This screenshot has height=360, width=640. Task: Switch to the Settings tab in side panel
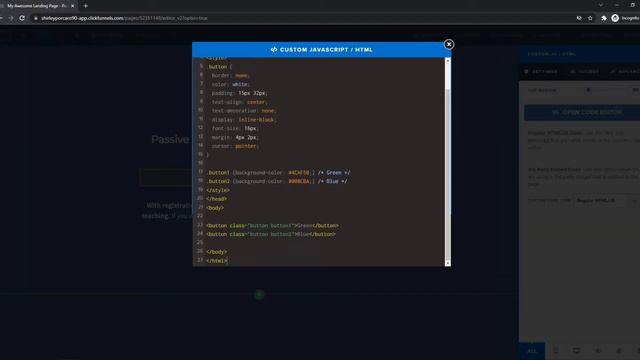tap(541, 71)
